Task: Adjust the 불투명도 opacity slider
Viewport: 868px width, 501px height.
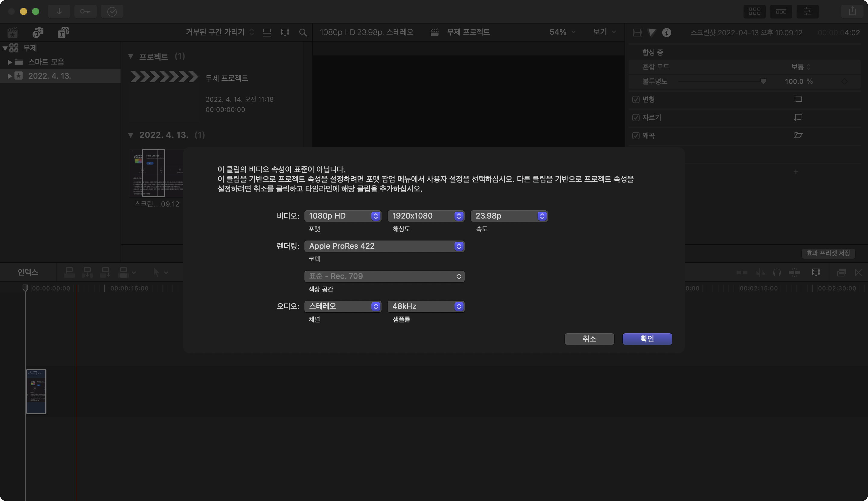Action: [763, 82]
